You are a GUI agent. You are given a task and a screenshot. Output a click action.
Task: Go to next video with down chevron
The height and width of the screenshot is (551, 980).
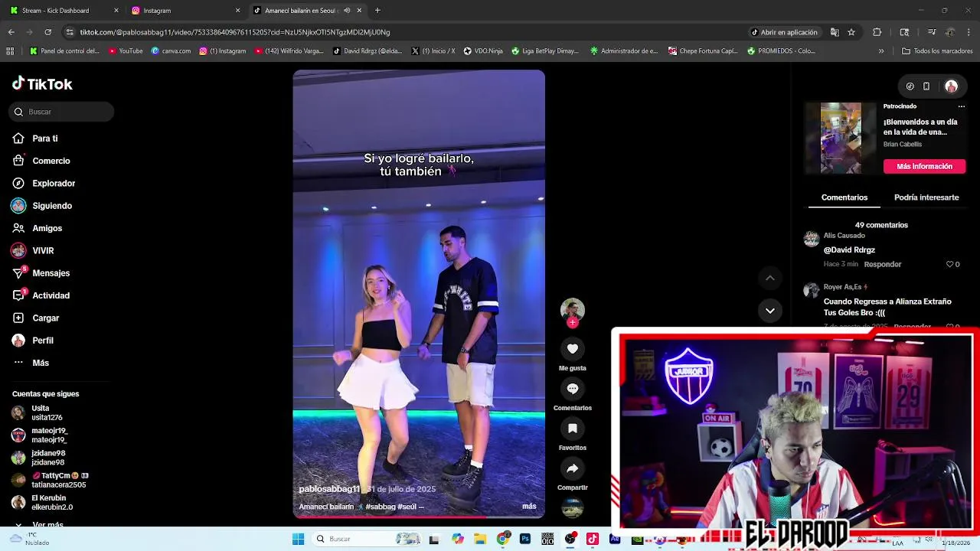(x=769, y=310)
